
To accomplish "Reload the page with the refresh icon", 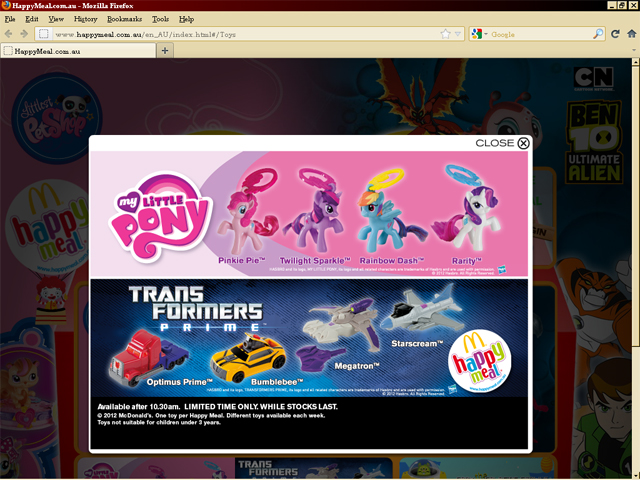I will tap(616, 34).
